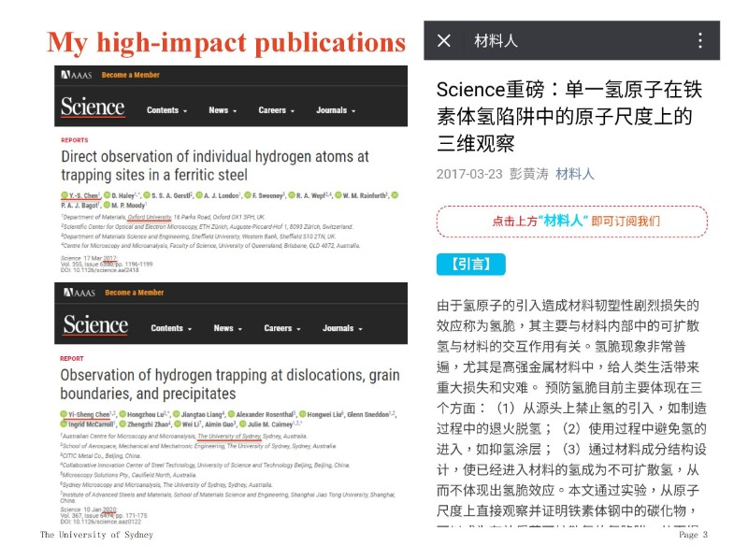
Task: Open the ORCID icon beside M. P. Moody
Action: (108, 205)
